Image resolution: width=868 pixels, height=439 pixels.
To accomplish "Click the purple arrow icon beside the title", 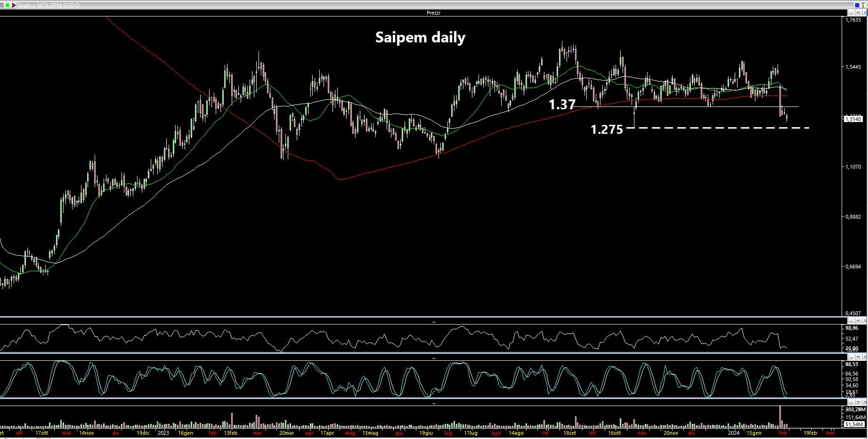I will point(14,5).
